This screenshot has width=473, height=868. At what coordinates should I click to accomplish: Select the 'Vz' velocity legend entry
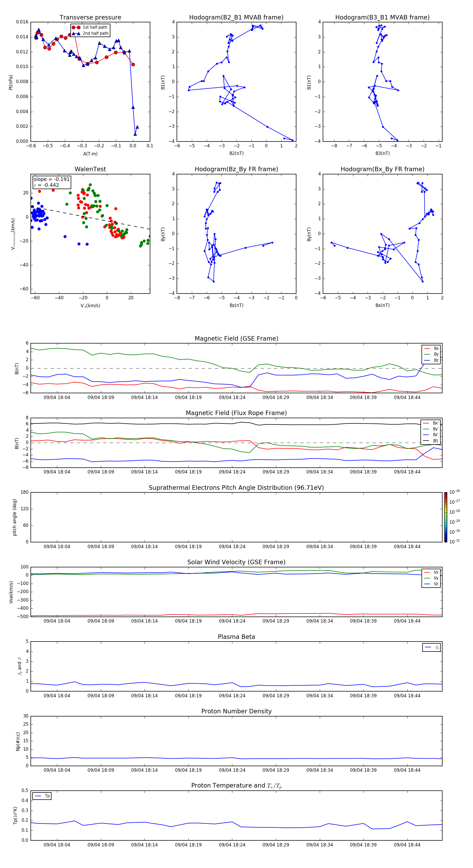point(431,584)
